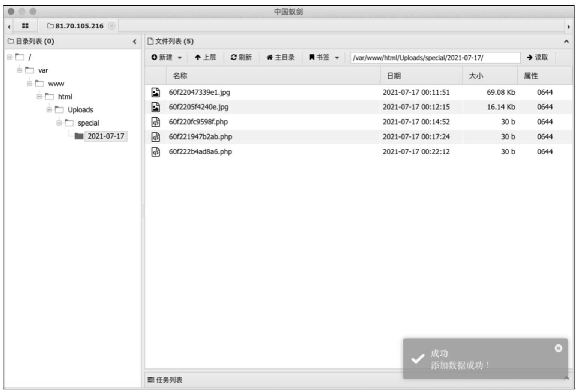Click date 2021-07-17 00:11:51
This screenshot has width=580, height=392.
[416, 92]
